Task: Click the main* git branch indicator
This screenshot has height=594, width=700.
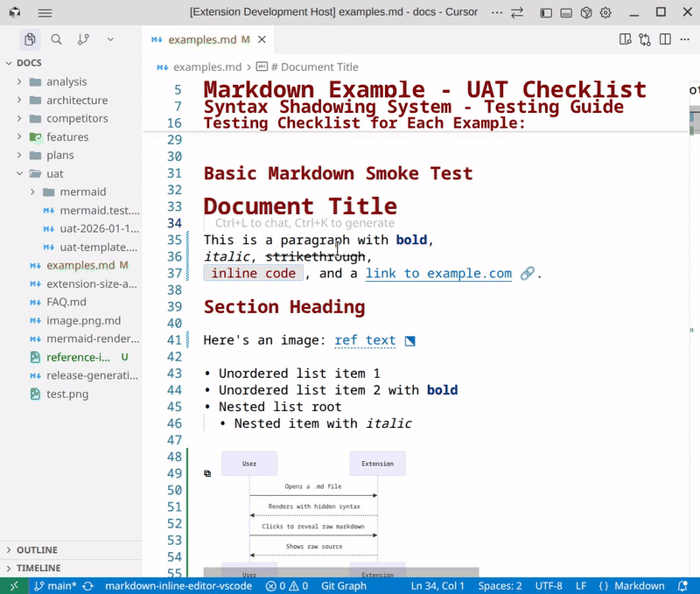Action: (x=55, y=585)
